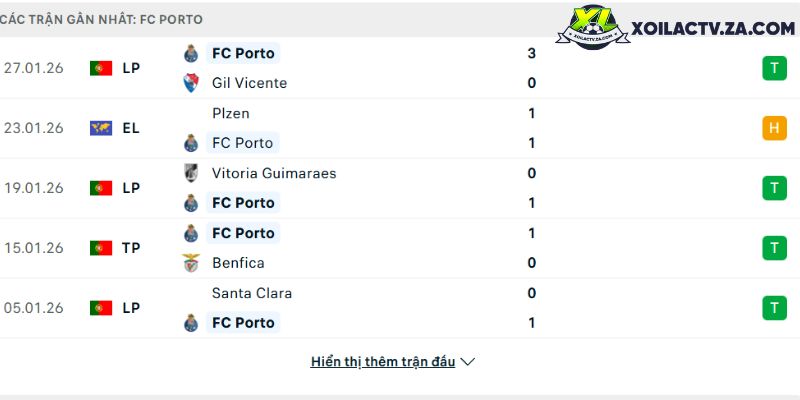Click the 05.01.26 match date

(34, 308)
